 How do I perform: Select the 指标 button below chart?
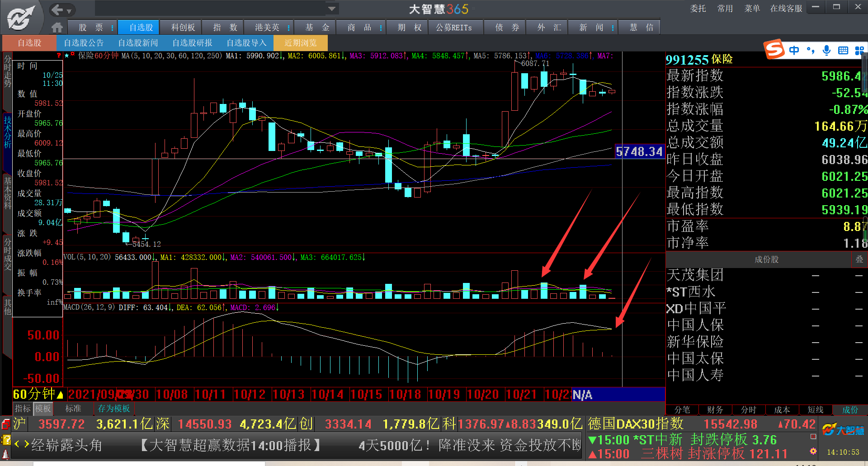click(x=23, y=409)
